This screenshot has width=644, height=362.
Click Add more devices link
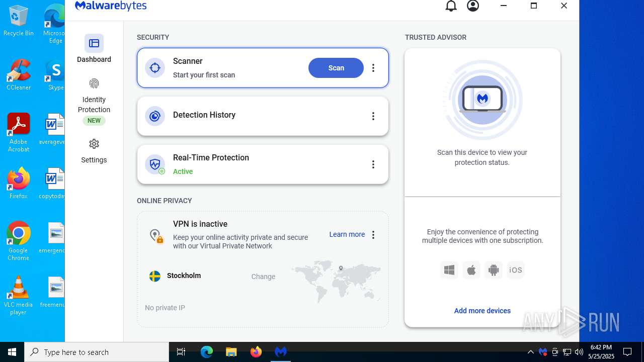tap(482, 311)
